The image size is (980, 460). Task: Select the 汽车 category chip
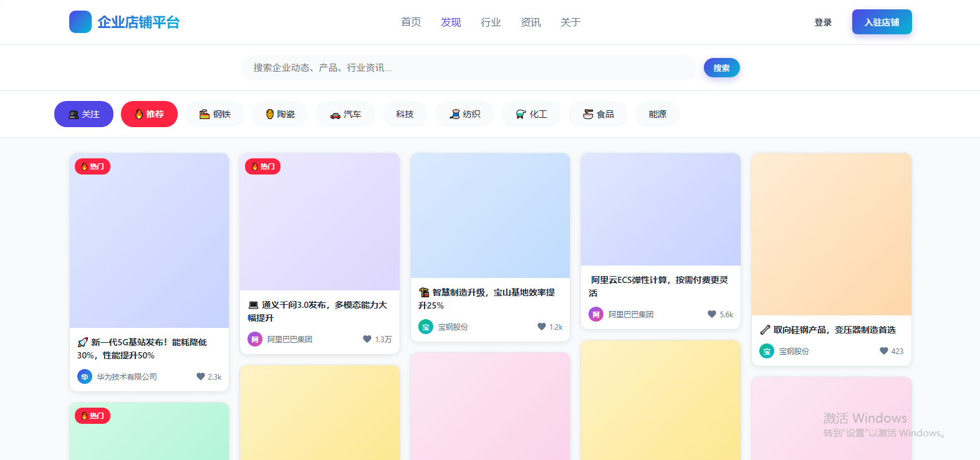tap(345, 114)
